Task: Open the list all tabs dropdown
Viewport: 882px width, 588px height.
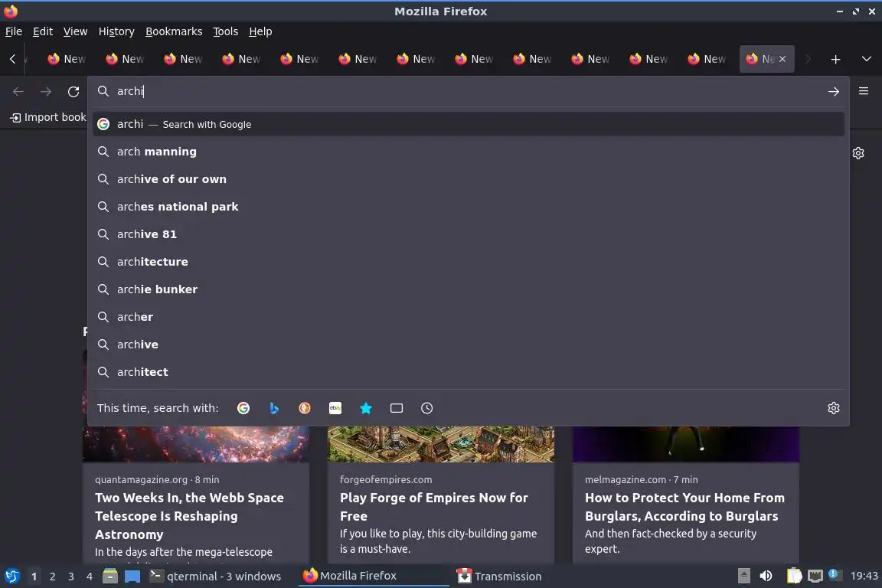Action: pos(866,59)
